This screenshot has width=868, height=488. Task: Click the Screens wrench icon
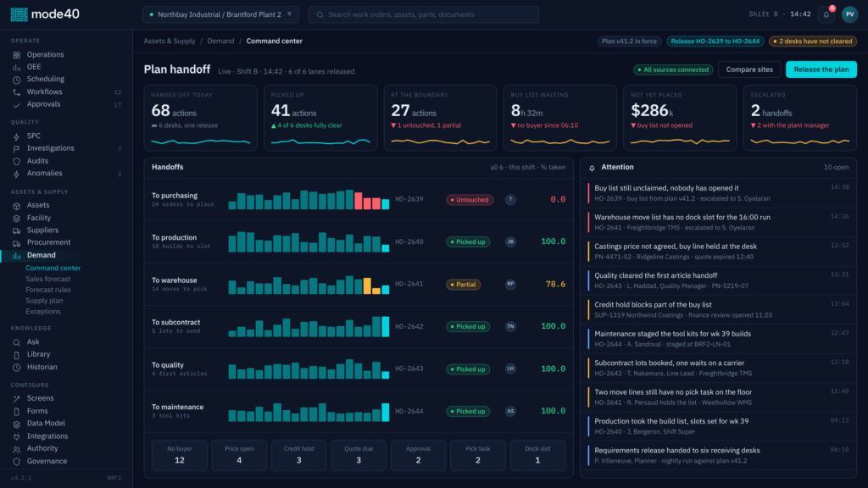[x=17, y=398]
